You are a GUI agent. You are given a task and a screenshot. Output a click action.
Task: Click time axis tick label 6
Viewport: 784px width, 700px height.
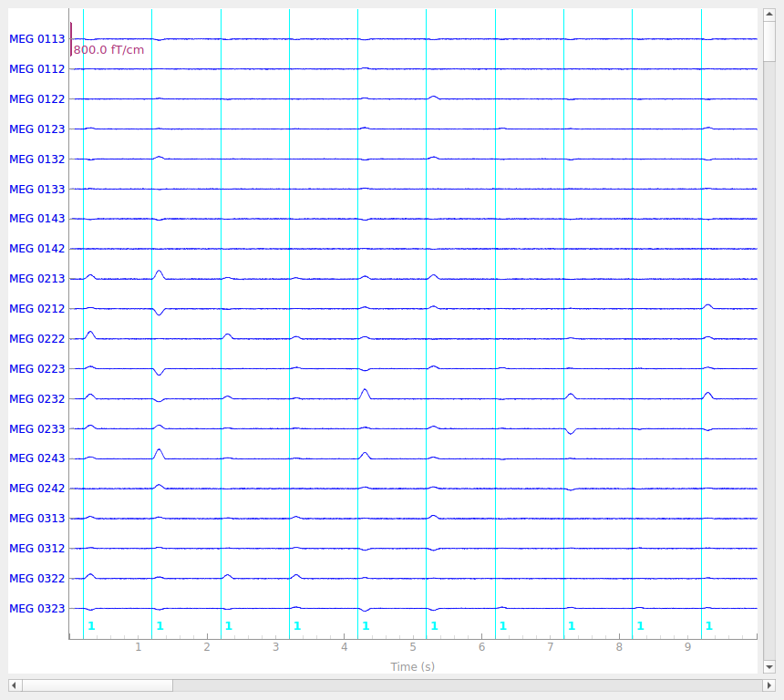(x=481, y=647)
